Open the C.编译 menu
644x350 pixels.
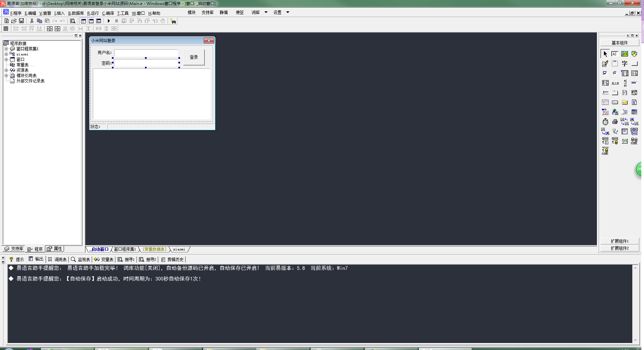tap(108, 13)
